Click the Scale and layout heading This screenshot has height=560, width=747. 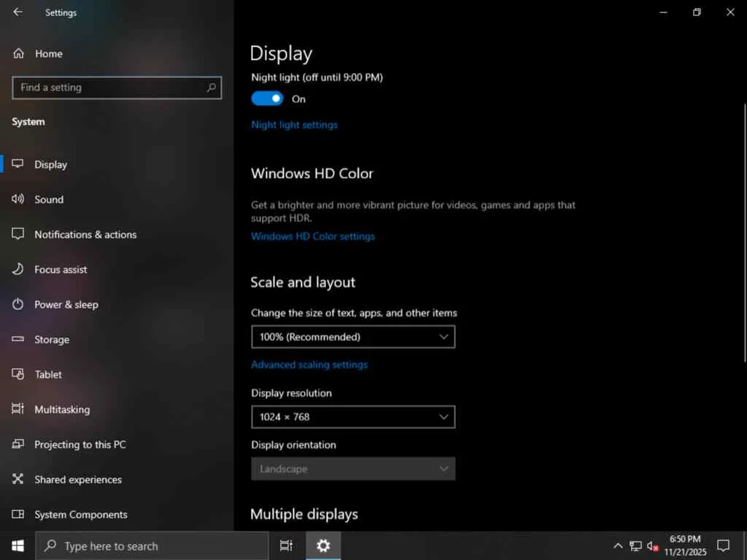tap(303, 282)
